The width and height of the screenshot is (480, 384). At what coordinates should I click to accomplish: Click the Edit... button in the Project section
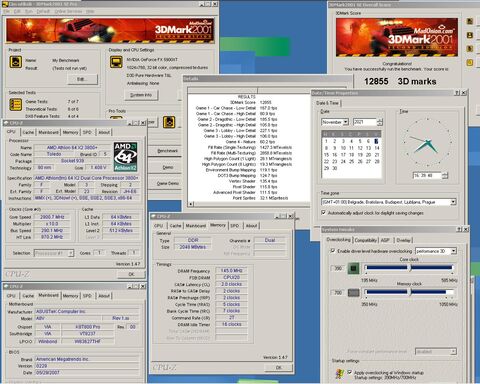[x=82, y=79]
